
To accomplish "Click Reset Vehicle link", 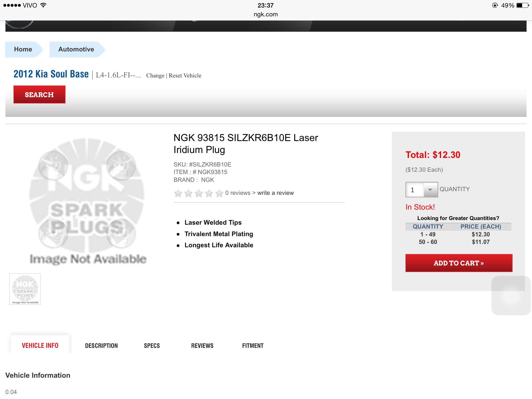I will (x=185, y=76).
